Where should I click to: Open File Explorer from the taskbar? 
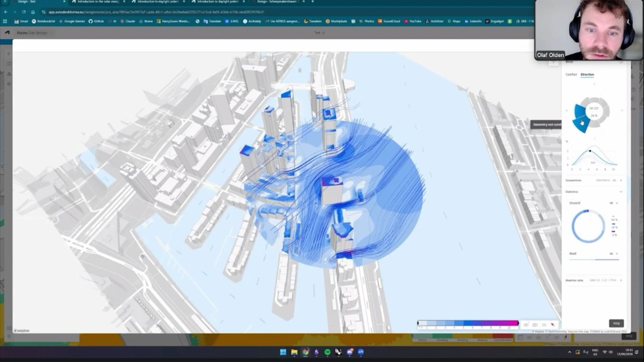(x=294, y=352)
